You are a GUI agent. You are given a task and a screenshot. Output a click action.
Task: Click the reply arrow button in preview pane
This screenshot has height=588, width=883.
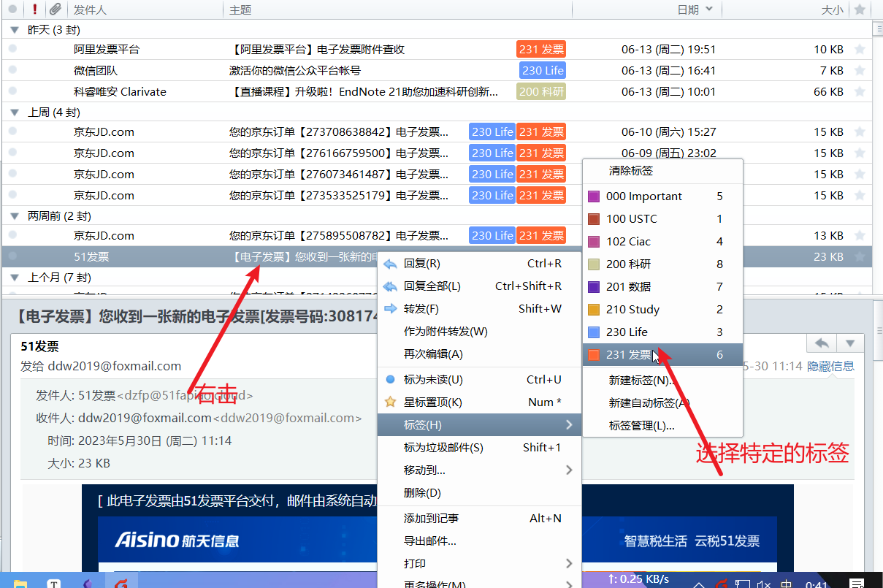(822, 343)
